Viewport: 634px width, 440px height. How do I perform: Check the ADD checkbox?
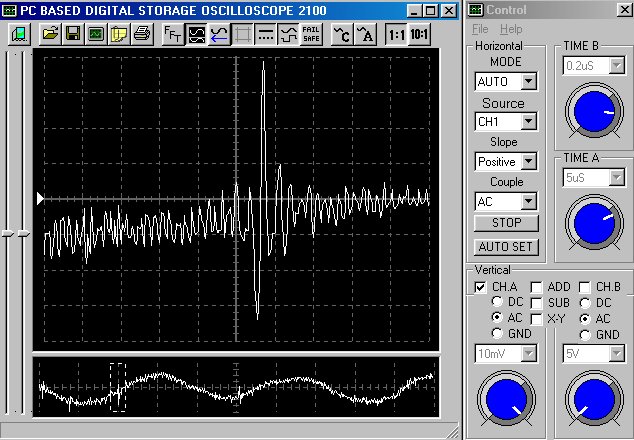537,287
